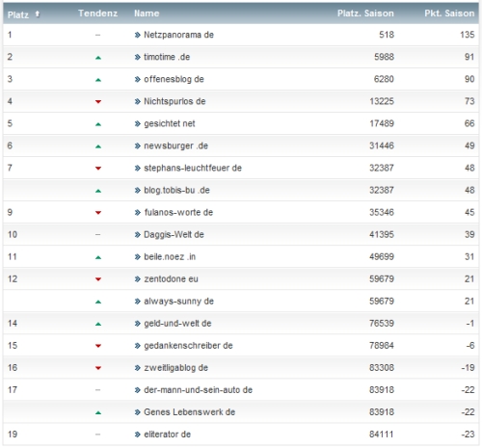Open the beile.noez .in link

pyautogui.click(x=170, y=256)
